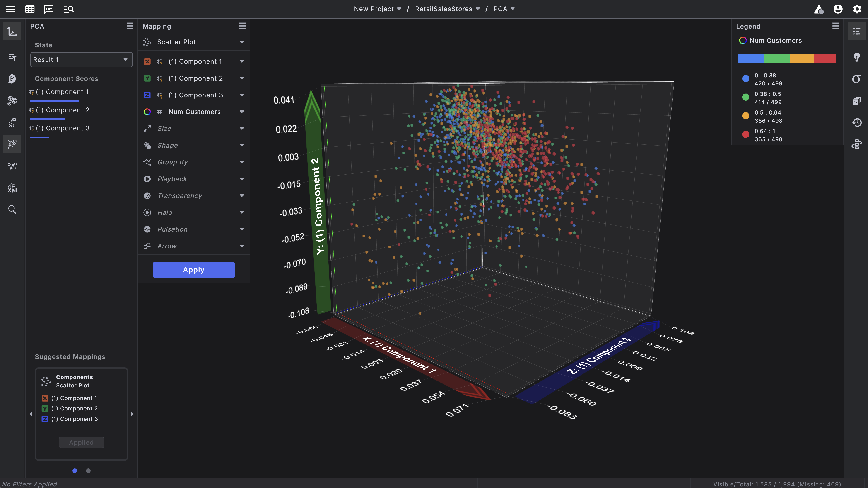
Task: Select the second Suggested Mappings pagination dot
Action: pos(88,471)
